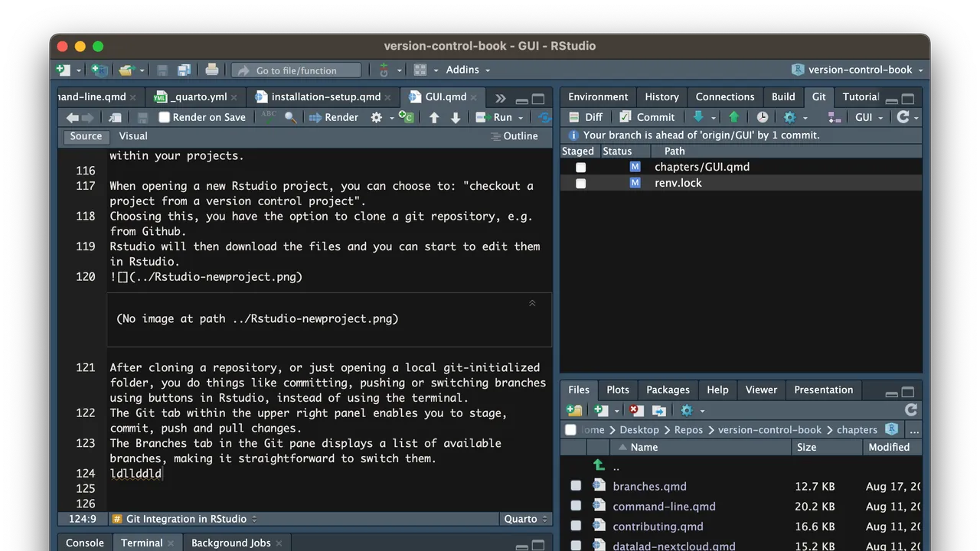
Task: Click the version control Git icon in main toolbar
Action: tap(384, 70)
